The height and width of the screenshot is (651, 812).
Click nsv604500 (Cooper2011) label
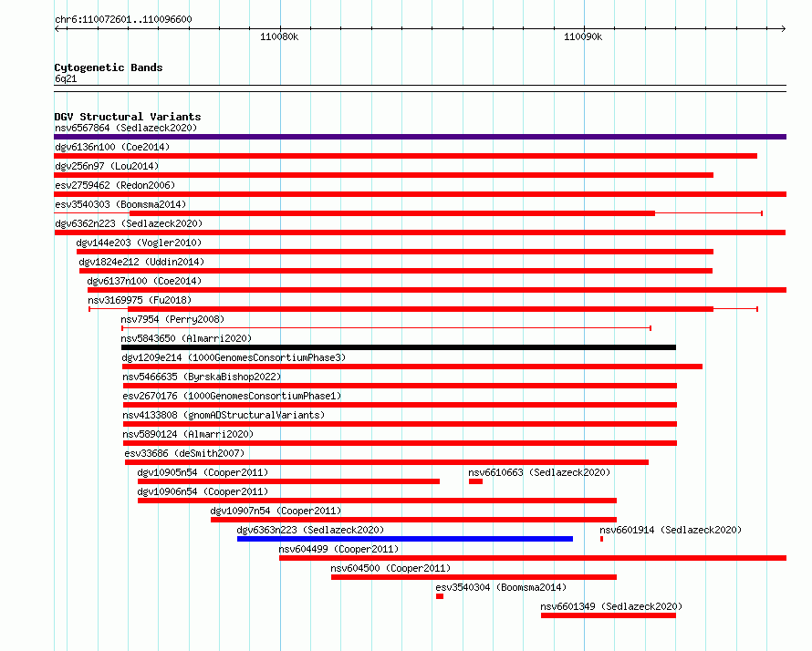[x=390, y=568]
